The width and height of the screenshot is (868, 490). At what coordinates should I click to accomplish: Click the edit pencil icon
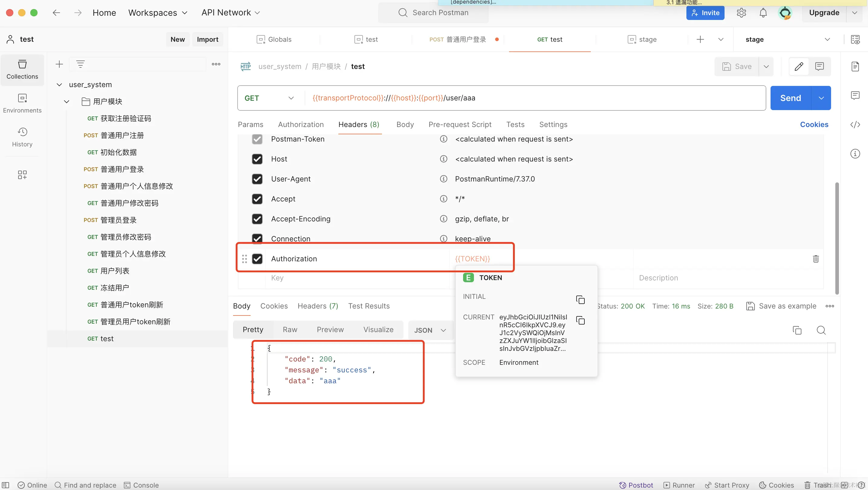(799, 66)
